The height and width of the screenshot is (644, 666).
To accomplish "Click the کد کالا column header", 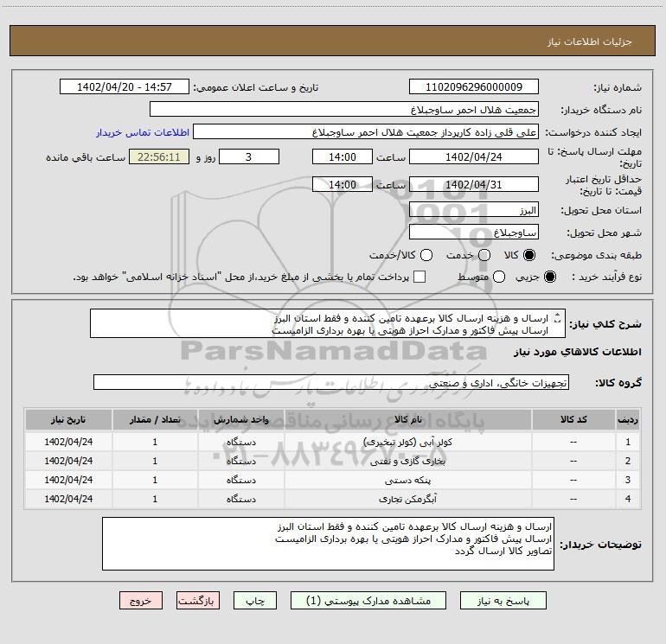I will 573,419.
